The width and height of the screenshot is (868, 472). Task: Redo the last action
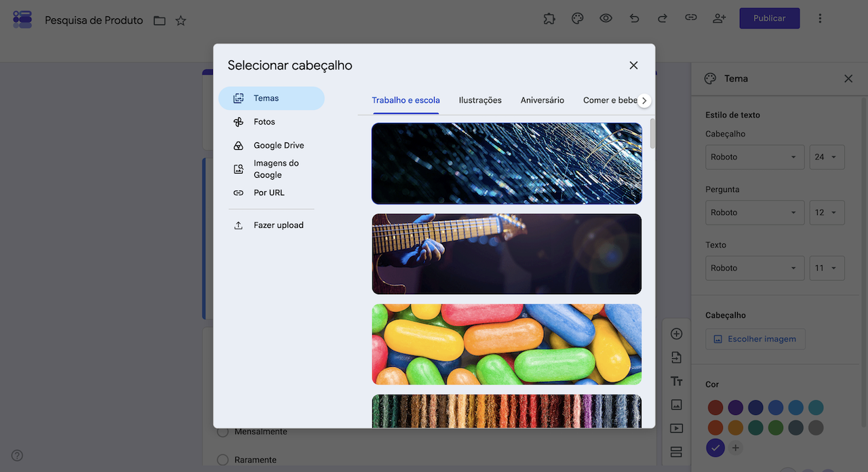click(663, 18)
